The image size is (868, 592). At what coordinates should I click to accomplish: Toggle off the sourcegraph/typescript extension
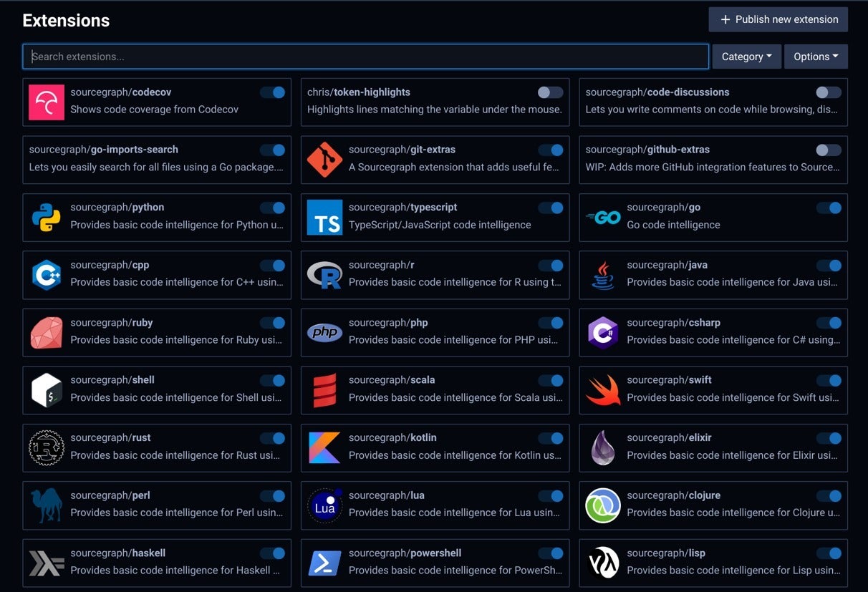[550, 208]
